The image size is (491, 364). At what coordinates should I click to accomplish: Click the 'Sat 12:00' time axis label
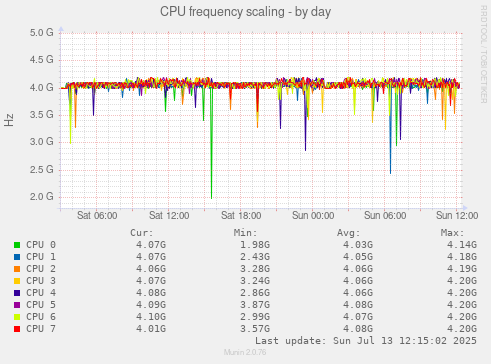point(169,216)
